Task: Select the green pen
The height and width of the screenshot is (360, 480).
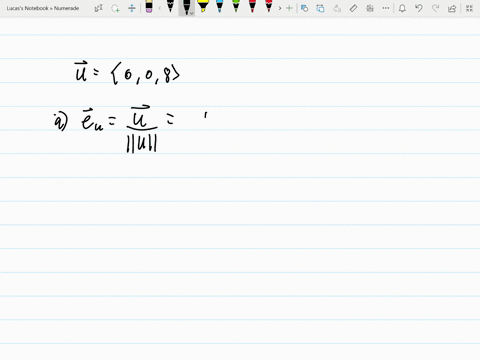Action: click(236, 7)
